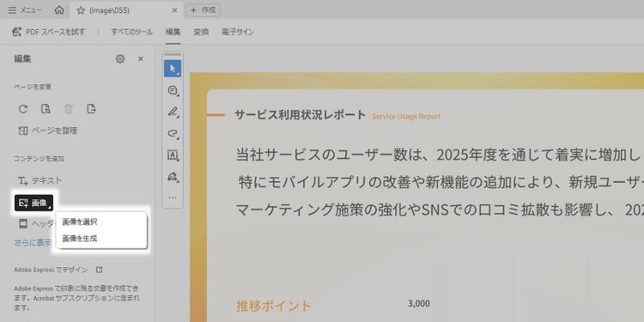Open more tools ellipsis in quick toolbar
Viewport: 644px width, 322px height.
pos(173,198)
